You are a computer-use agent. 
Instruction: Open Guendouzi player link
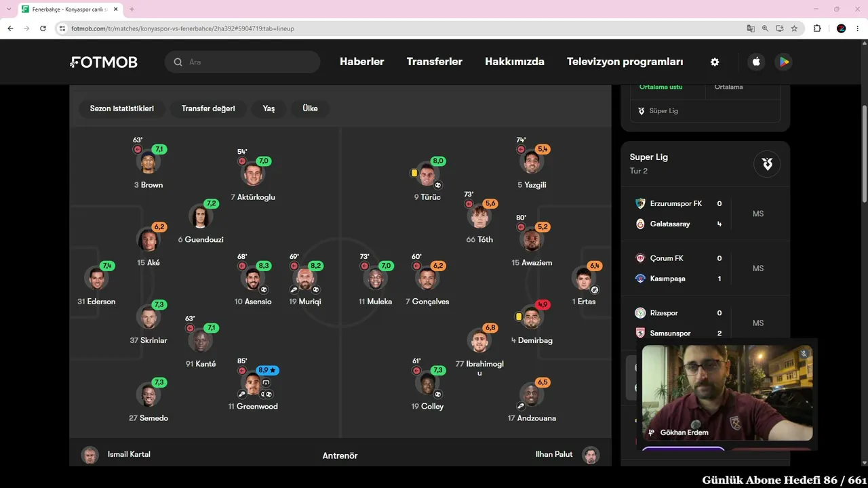tap(201, 240)
